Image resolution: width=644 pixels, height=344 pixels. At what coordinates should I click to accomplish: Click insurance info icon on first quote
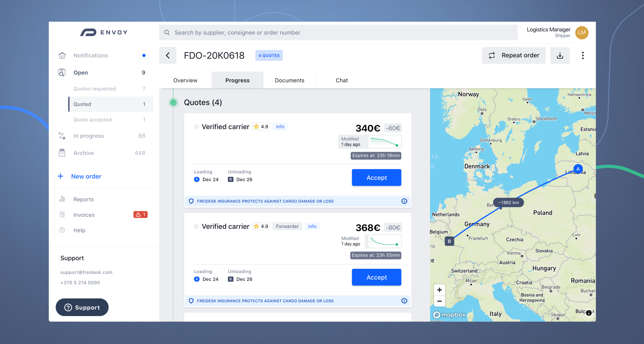404,201
